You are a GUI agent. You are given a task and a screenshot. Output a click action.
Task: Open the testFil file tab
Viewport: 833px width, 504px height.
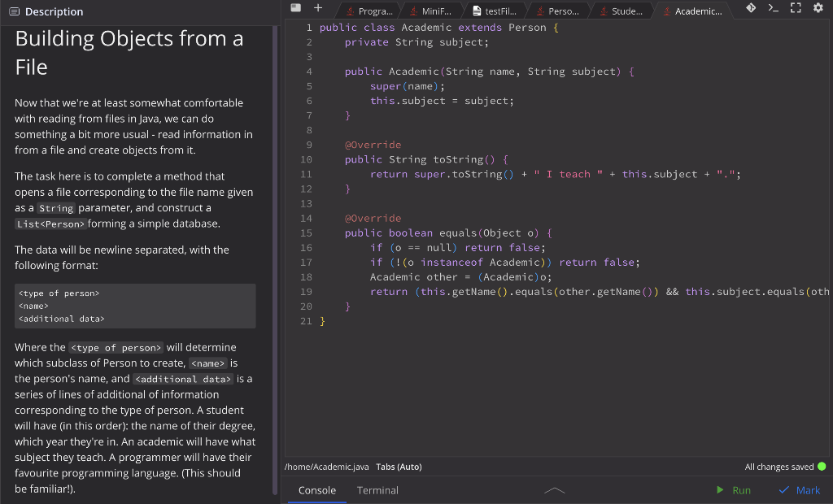click(x=494, y=11)
